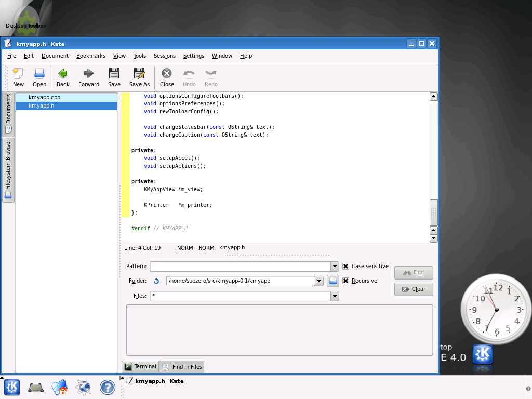The width and height of the screenshot is (532, 399).
Task: Switch to the Terminal tab
Action: (x=140, y=366)
